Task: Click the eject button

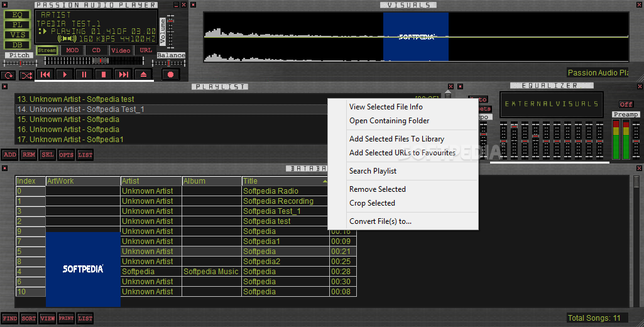Action: (143, 74)
